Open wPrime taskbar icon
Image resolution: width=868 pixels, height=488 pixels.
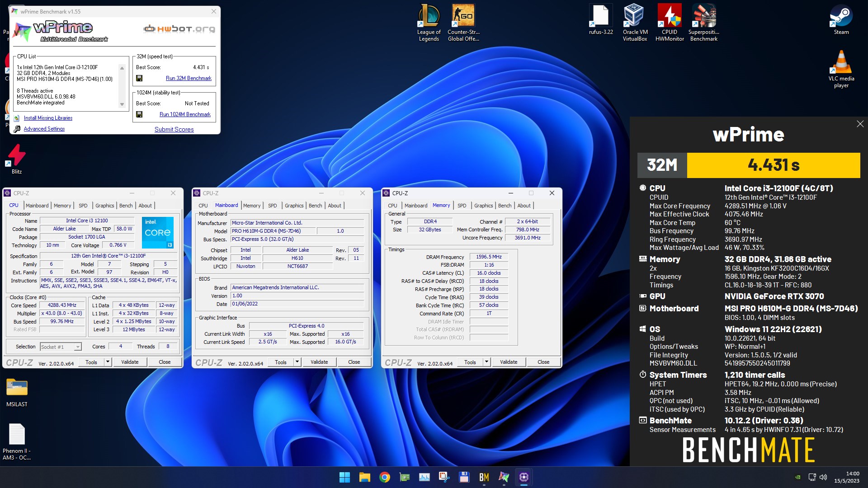click(x=504, y=477)
